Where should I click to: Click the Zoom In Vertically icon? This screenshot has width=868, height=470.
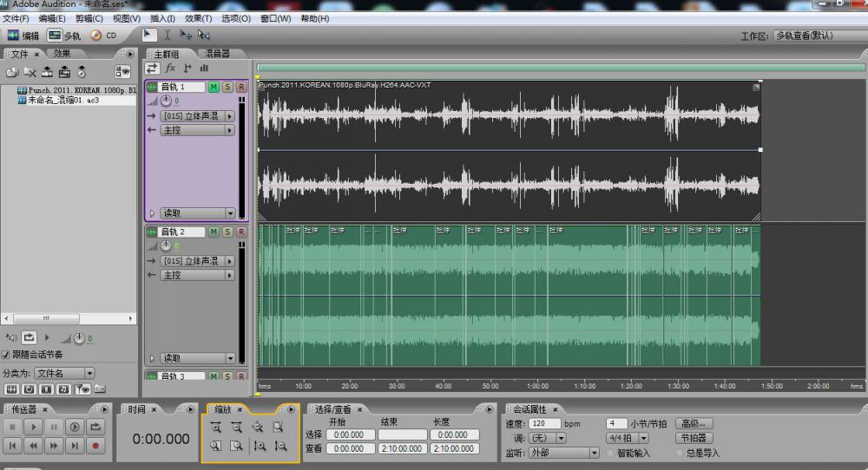[260, 446]
